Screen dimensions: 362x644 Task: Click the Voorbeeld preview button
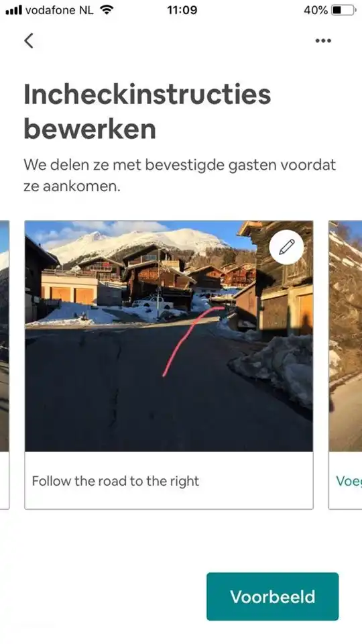pyautogui.click(x=273, y=596)
